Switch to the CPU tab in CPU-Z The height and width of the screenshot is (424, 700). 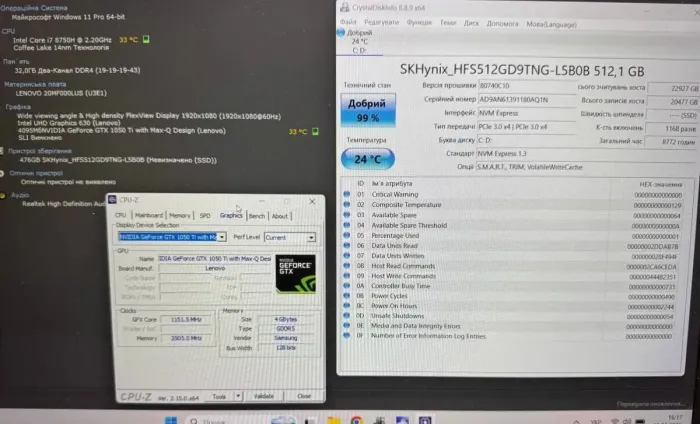coord(121,215)
